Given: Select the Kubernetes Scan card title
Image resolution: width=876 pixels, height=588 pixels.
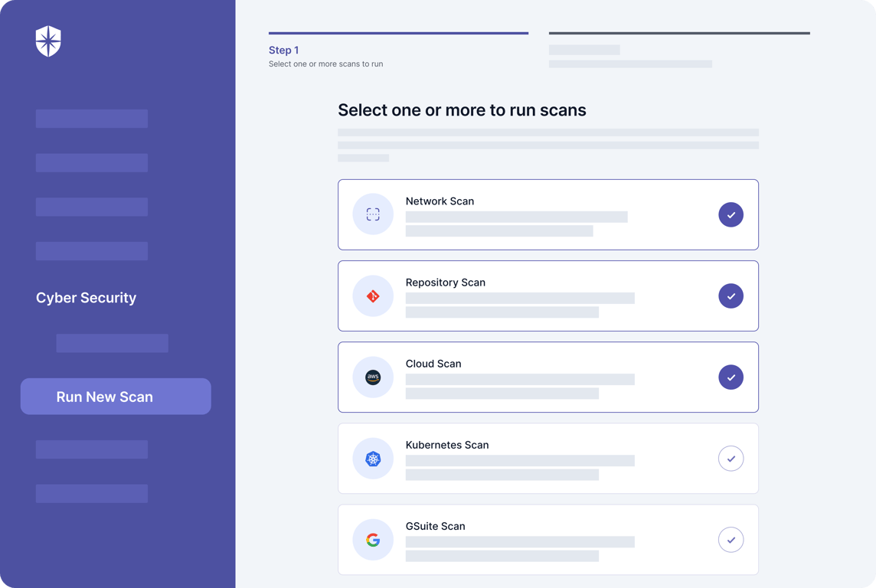Looking at the screenshot, I should pyautogui.click(x=447, y=445).
